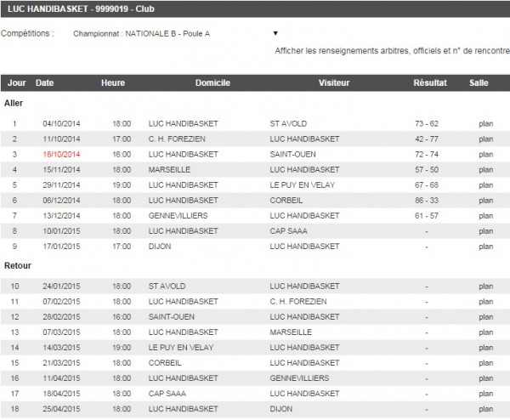Click visitor C. H. FOREZIEN in row 11
Viewport: 510px width, 420px height.
coord(298,302)
